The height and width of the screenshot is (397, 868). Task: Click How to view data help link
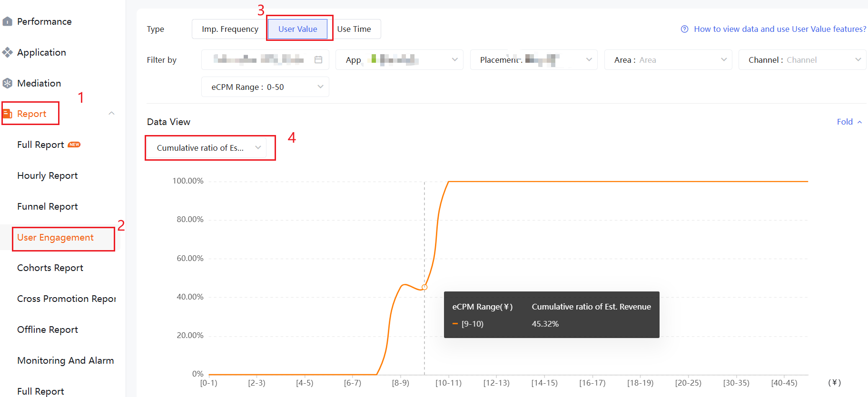pos(780,29)
